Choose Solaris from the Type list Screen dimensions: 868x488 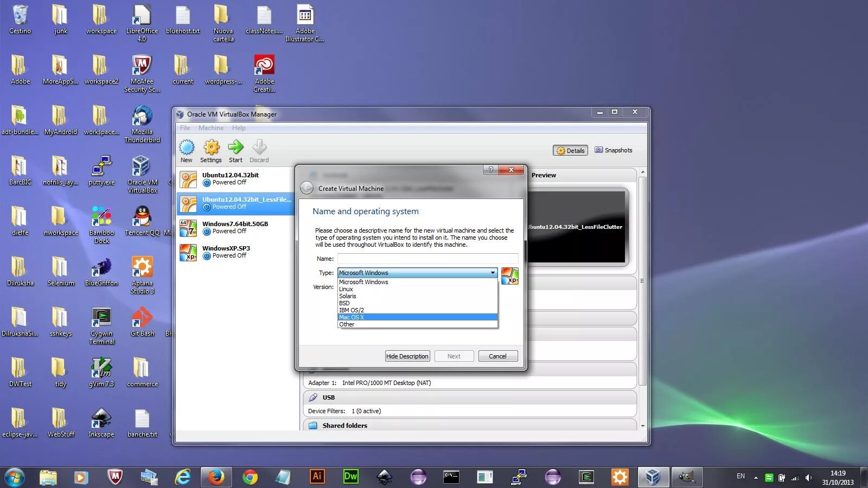417,296
